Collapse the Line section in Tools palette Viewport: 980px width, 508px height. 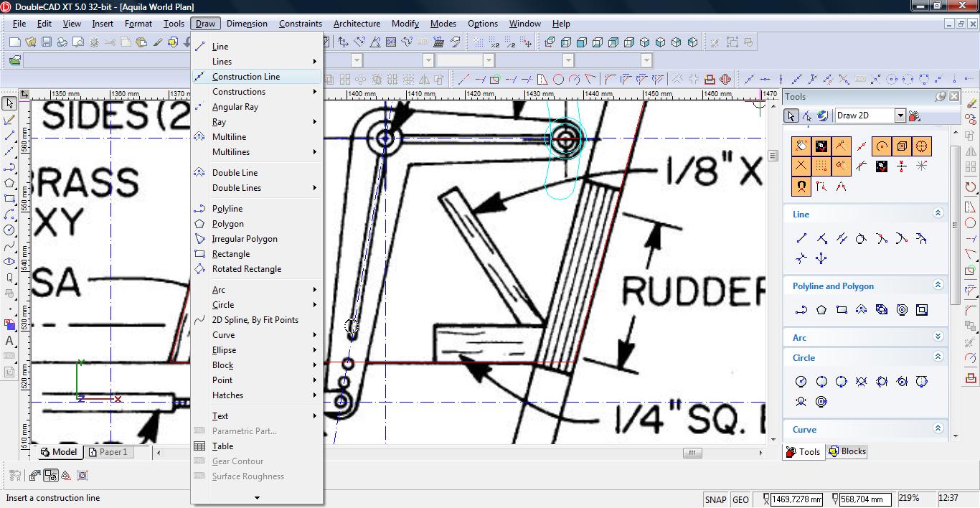tap(938, 213)
